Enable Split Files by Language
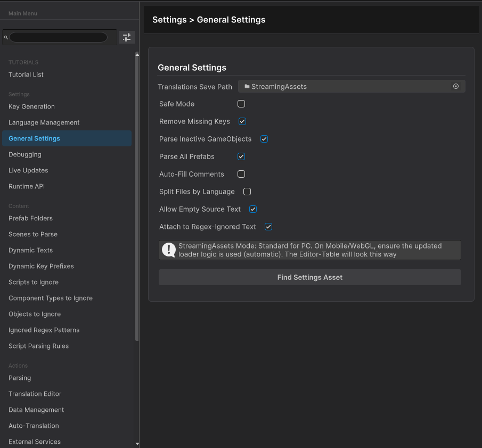482x448 pixels. (x=247, y=192)
